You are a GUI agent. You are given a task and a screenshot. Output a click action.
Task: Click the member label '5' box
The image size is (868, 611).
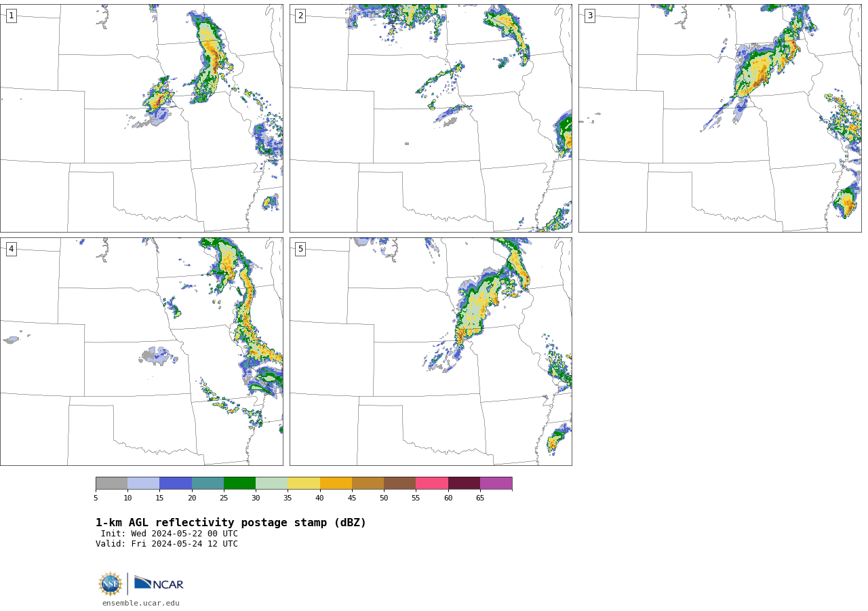pyautogui.click(x=300, y=249)
